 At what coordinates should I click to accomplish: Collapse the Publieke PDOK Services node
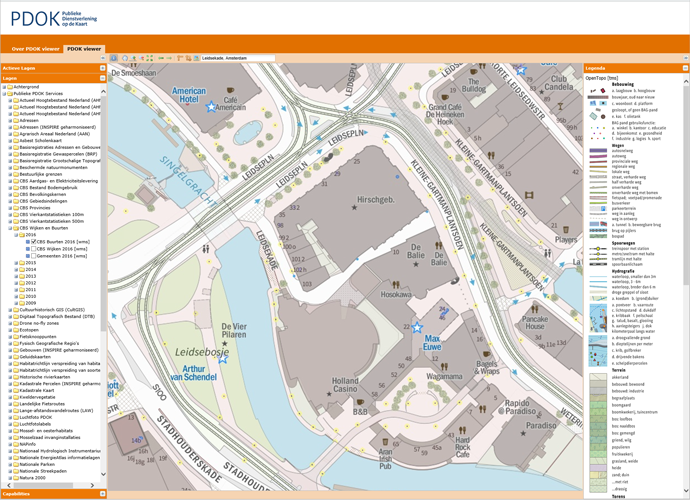4,94
